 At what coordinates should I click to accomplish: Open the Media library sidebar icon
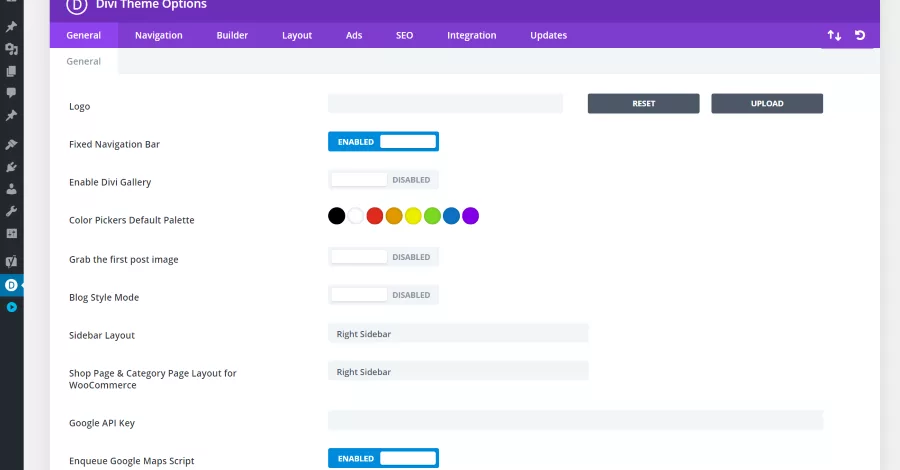(11, 49)
